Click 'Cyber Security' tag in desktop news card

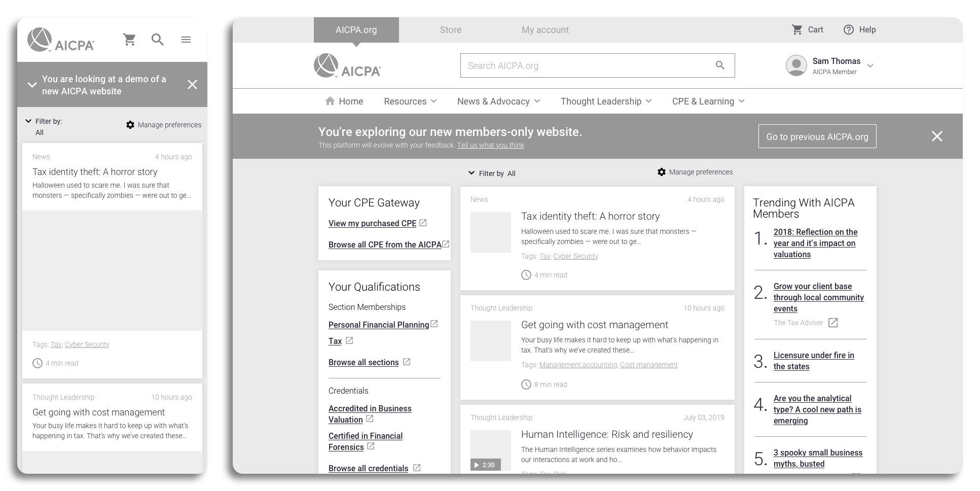[576, 256]
